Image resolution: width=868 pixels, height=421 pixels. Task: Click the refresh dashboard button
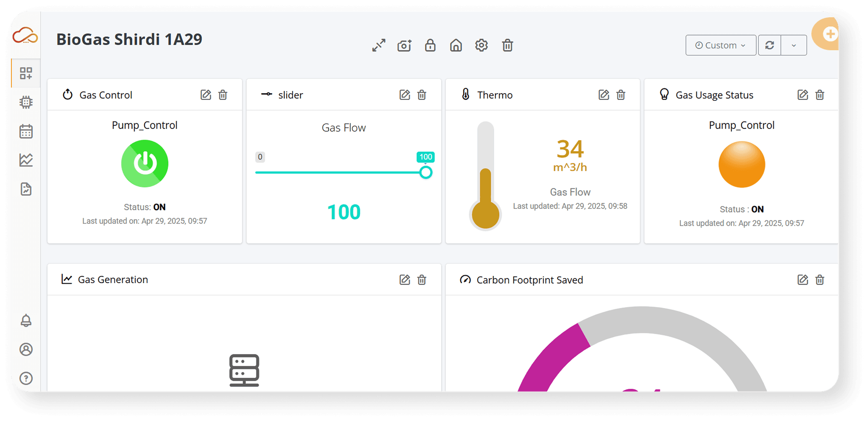[x=770, y=45]
